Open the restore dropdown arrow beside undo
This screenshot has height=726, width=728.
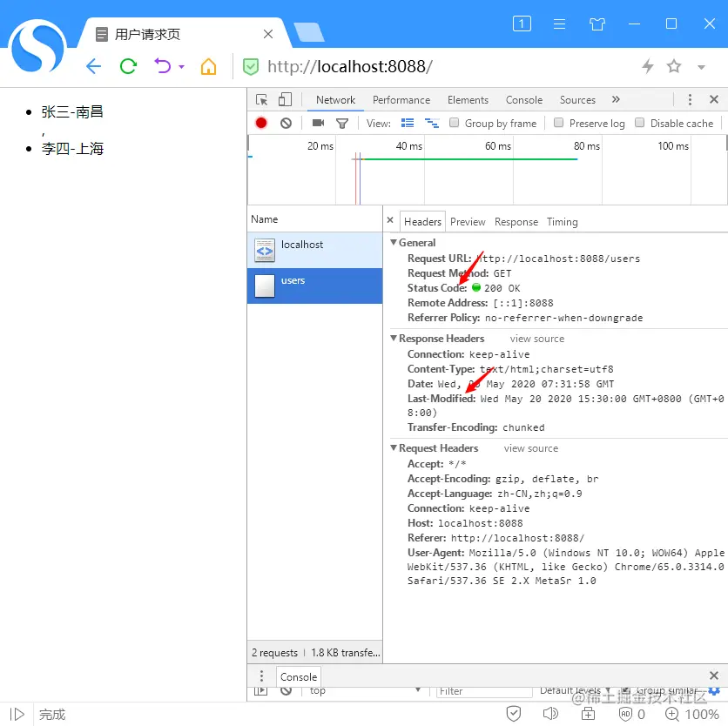click(181, 67)
